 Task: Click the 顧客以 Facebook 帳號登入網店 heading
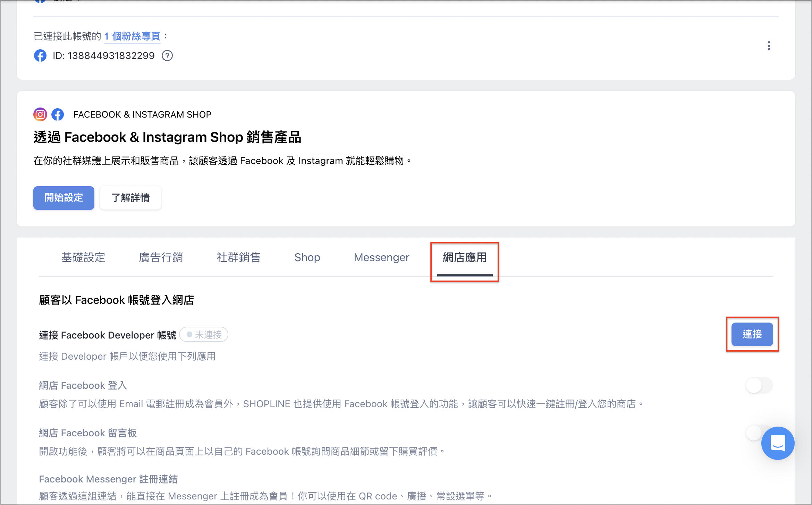click(x=117, y=300)
